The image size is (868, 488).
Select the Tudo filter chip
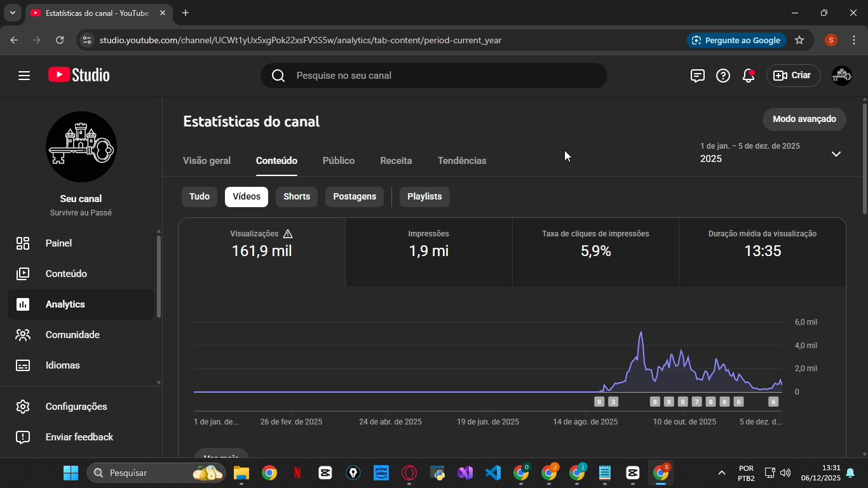point(200,197)
